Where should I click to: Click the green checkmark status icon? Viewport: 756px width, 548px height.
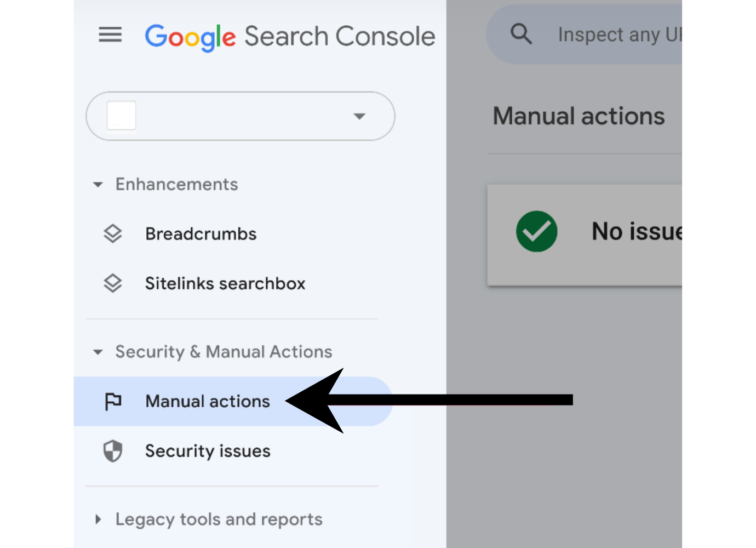(536, 231)
